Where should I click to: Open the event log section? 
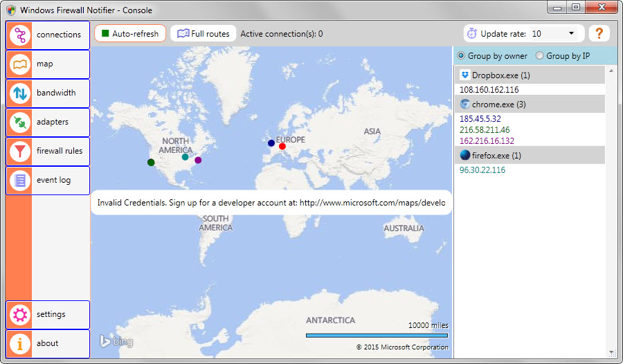(x=48, y=181)
